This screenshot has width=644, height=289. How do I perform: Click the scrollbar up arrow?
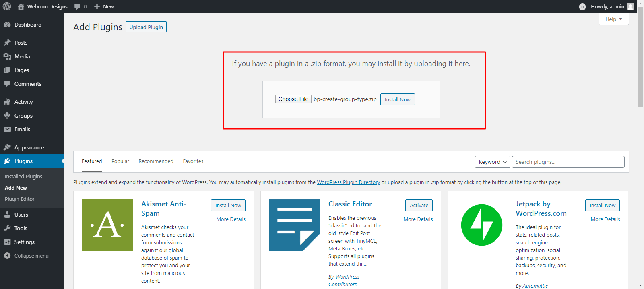(x=641, y=3)
